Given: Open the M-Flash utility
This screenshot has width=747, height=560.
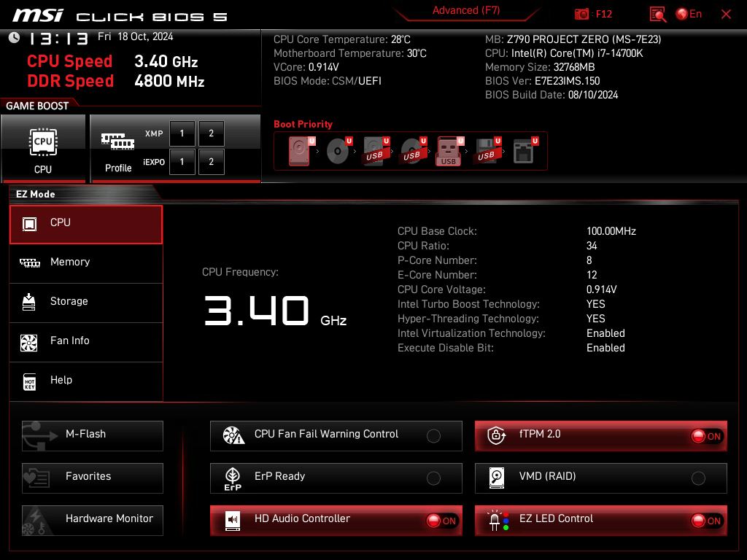Looking at the screenshot, I should pos(93,436).
